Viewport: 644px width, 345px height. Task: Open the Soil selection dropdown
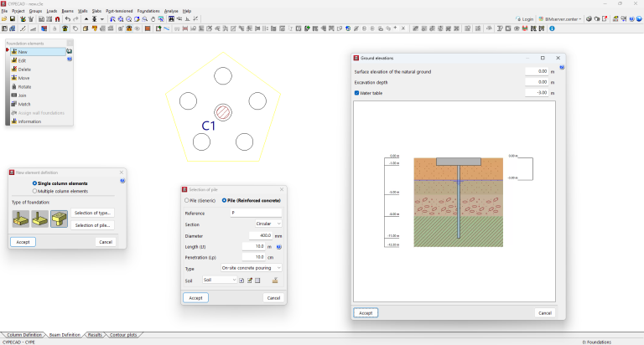point(220,280)
